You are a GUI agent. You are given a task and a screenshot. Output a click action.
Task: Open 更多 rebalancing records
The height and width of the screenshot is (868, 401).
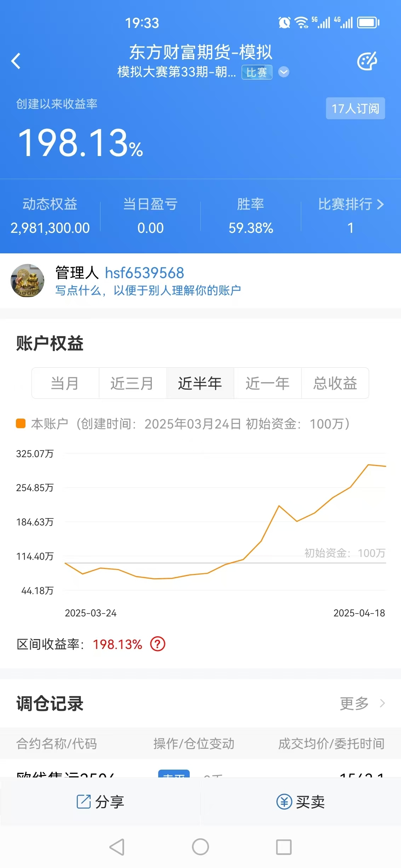pos(362,703)
